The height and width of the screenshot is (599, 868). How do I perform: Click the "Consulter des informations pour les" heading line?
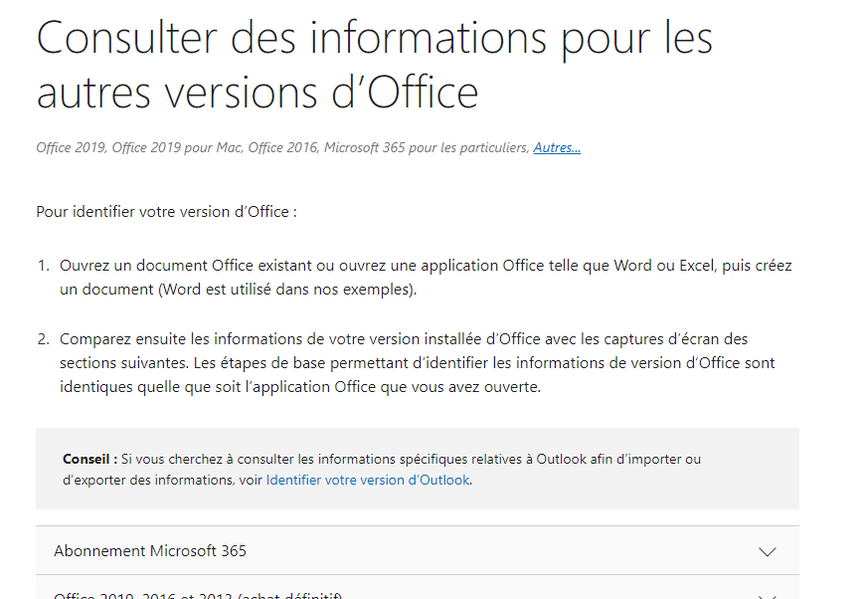(374, 38)
